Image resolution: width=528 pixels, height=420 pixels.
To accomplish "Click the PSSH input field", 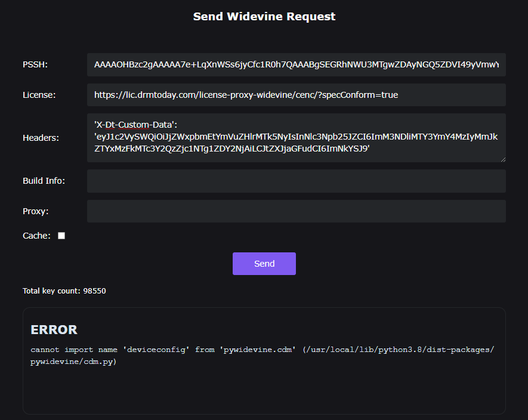I will click(296, 64).
